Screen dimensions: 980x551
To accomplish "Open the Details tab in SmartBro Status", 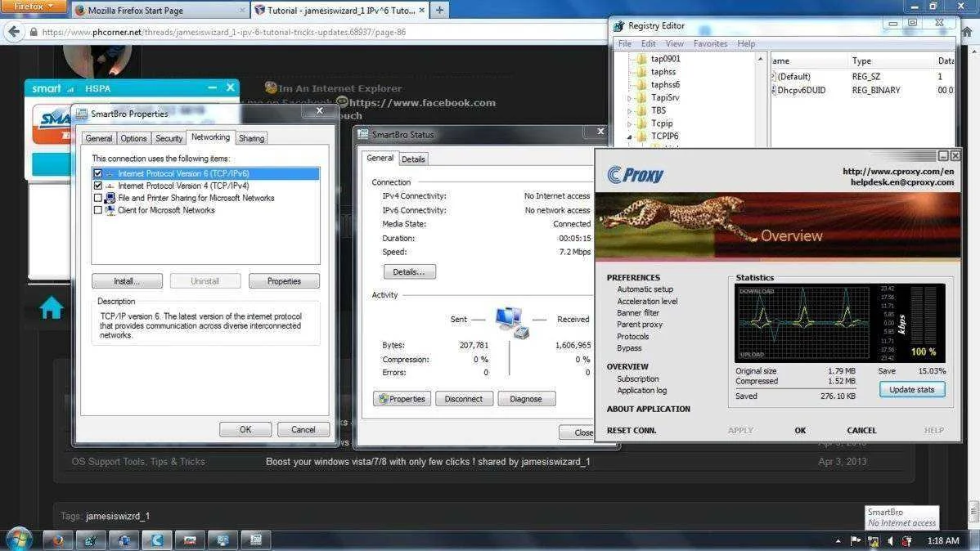I will tap(413, 159).
